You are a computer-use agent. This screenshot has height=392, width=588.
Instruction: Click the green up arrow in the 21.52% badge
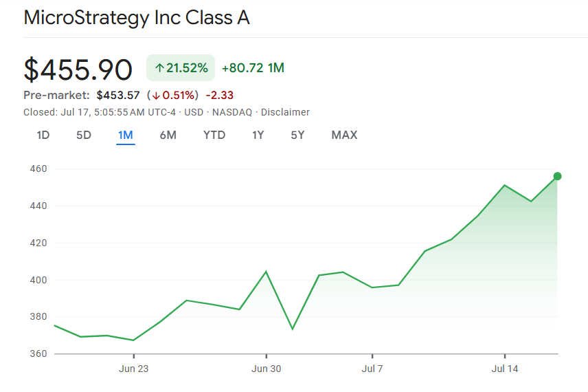pyautogui.click(x=159, y=68)
